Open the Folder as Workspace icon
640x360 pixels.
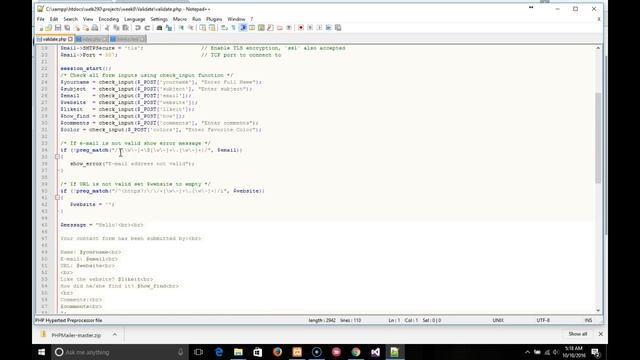pos(280,28)
